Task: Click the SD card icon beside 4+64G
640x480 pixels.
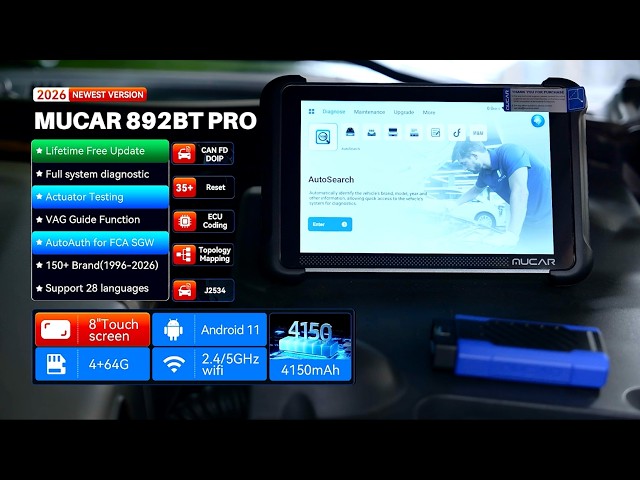Action: click(56, 364)
